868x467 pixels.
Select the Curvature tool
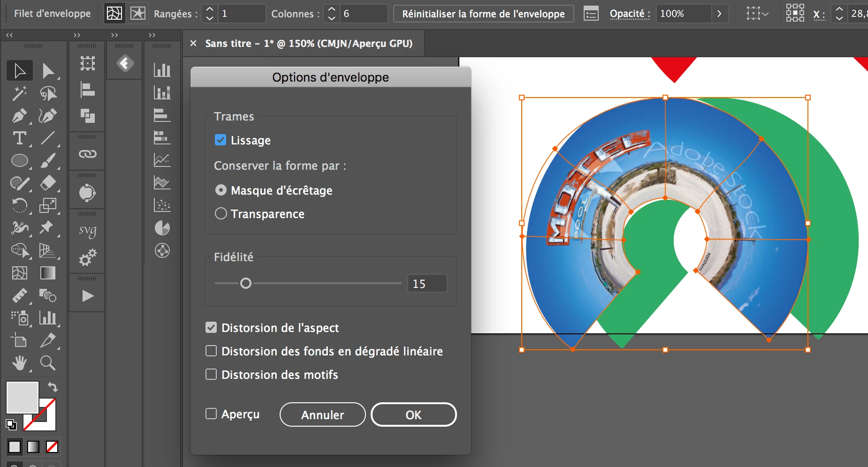pyautogui.click(x=48, y=116)
